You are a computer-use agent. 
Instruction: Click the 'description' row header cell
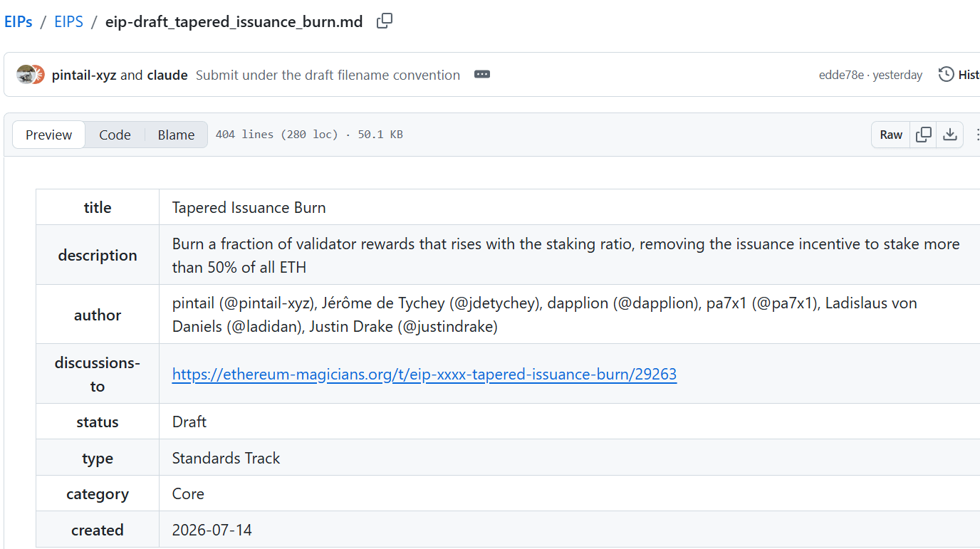pos(98,255)
